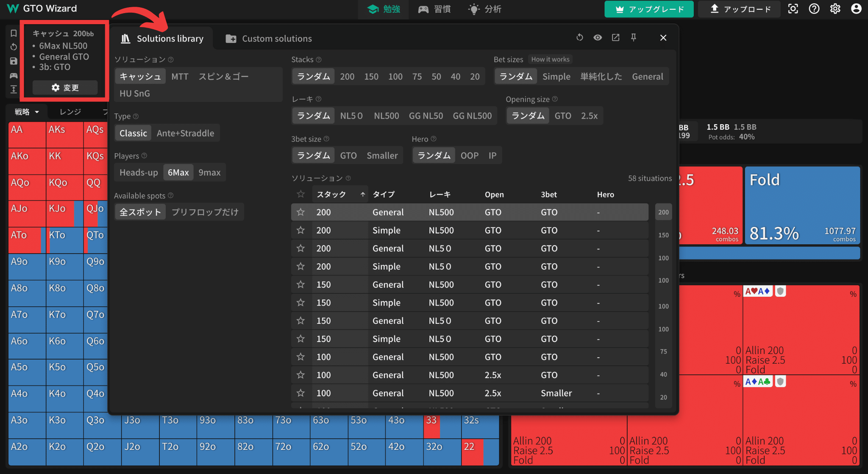Select 9max players option

(209, 173)
